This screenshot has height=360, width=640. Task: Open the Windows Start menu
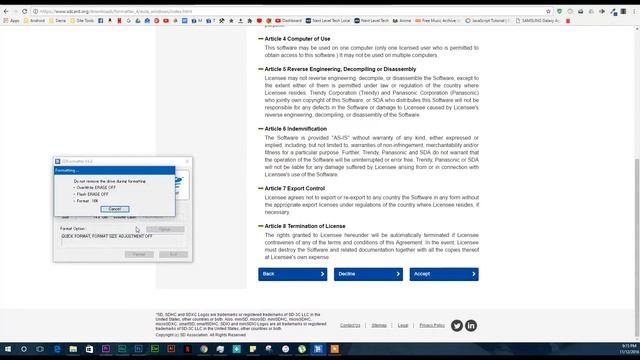tap(8, 349)
